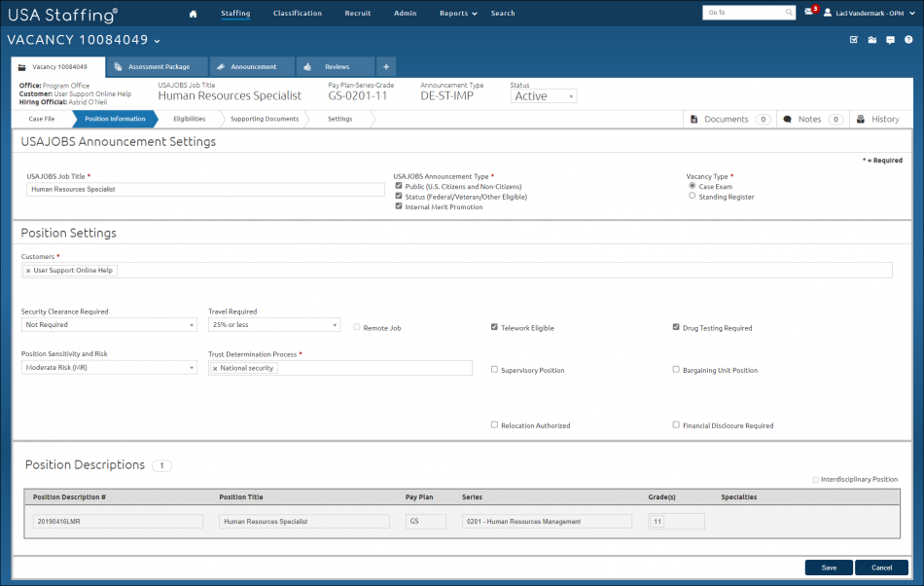
Task: Toggle Public (U.S. Citizens and Non-Citizens) checkbox
Action: click(x=399, y=186)
